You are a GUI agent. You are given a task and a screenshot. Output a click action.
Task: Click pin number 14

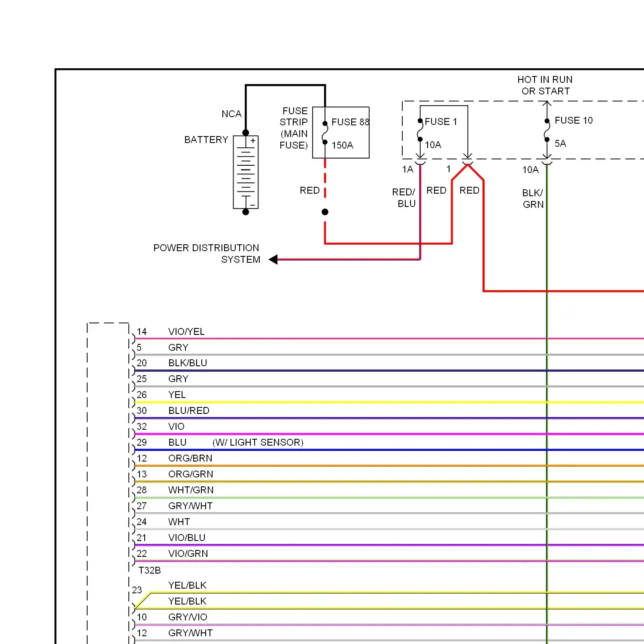pyautogui.click(x=142, y=332)
